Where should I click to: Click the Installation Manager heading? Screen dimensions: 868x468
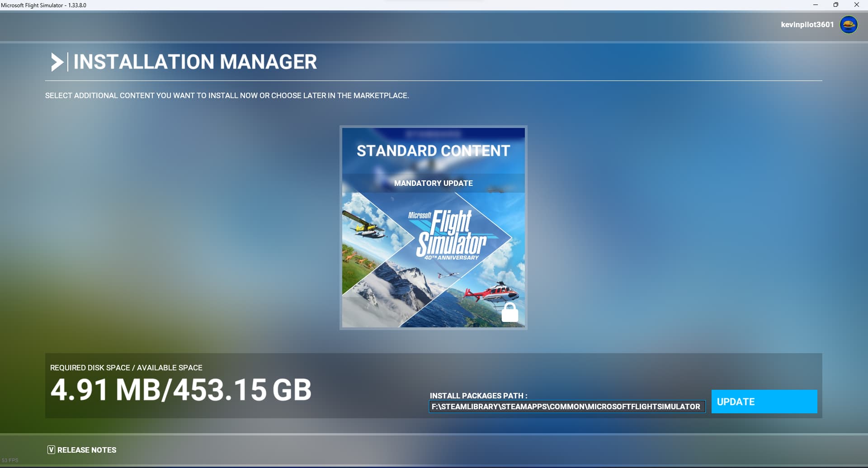click(x=195, y=62)
